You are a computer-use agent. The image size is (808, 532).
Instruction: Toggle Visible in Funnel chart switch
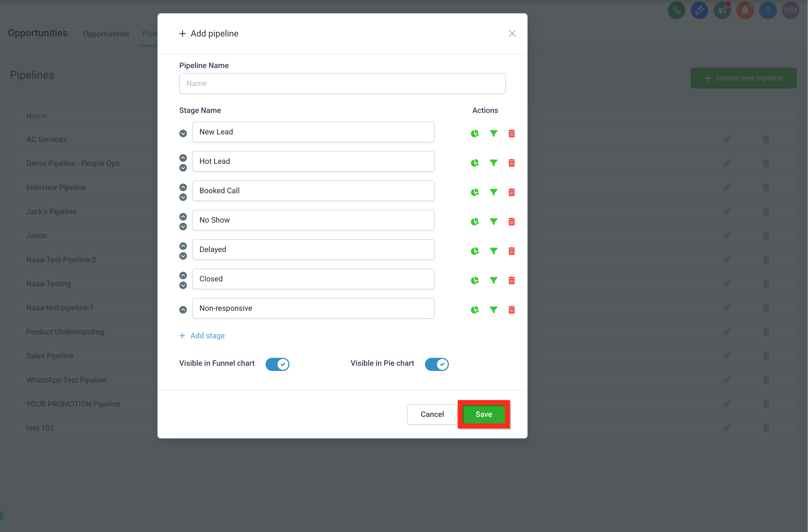point(277,364)
